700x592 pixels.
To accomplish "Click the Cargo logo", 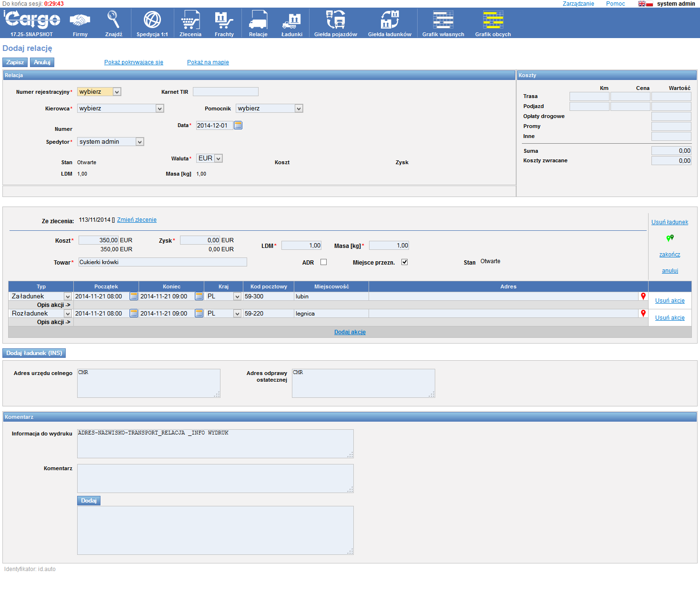I will click(32, 20).
